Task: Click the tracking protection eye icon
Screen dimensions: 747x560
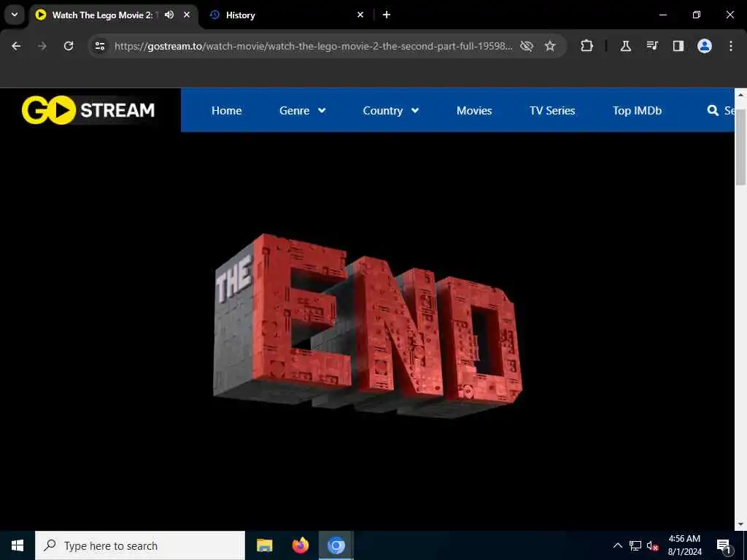Action: pyautogui.click(x=527, y=46)
